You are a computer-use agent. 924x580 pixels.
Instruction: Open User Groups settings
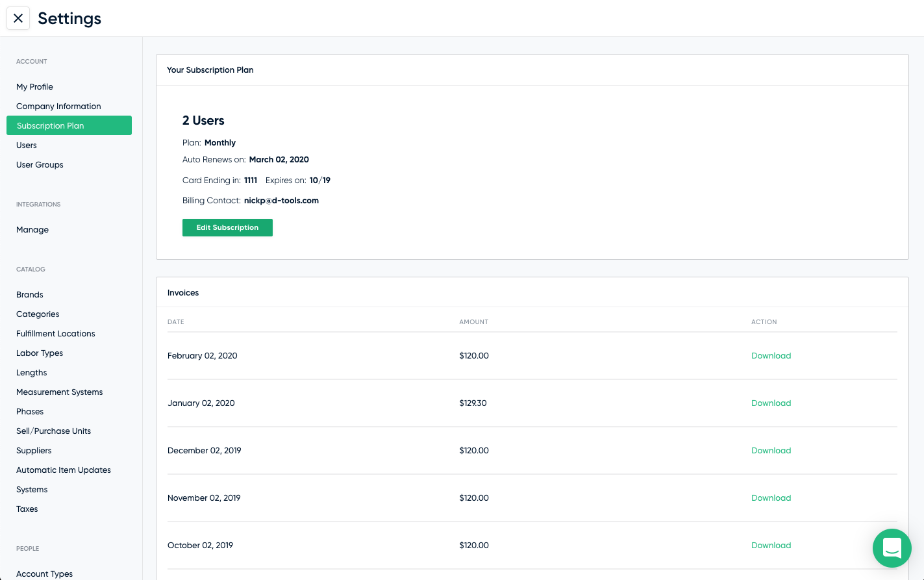[x=40, y=164]
